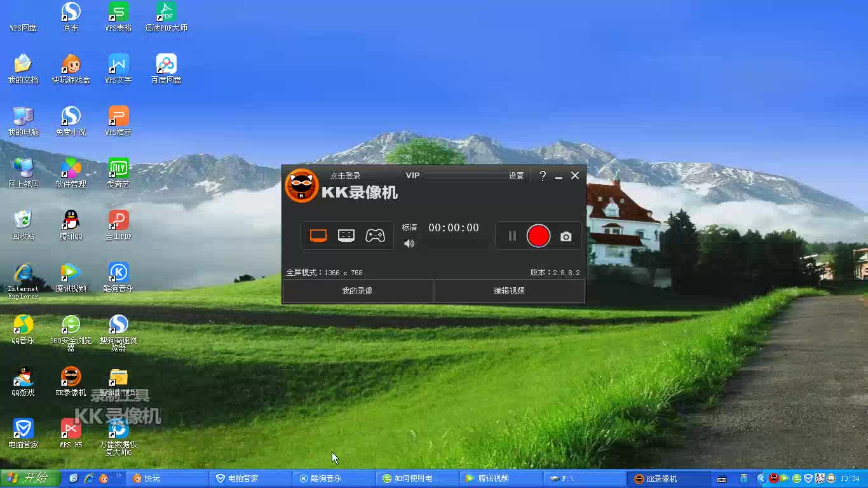Select WPS H5 desktop icon
Screen dimensions: 868x488
click(71, 434)
